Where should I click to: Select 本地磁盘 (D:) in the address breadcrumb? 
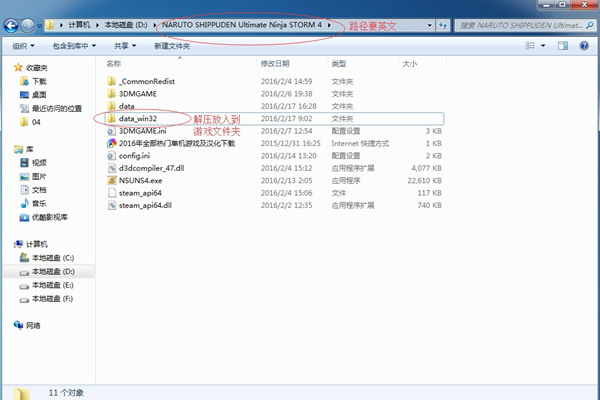[x=126, y=25]
